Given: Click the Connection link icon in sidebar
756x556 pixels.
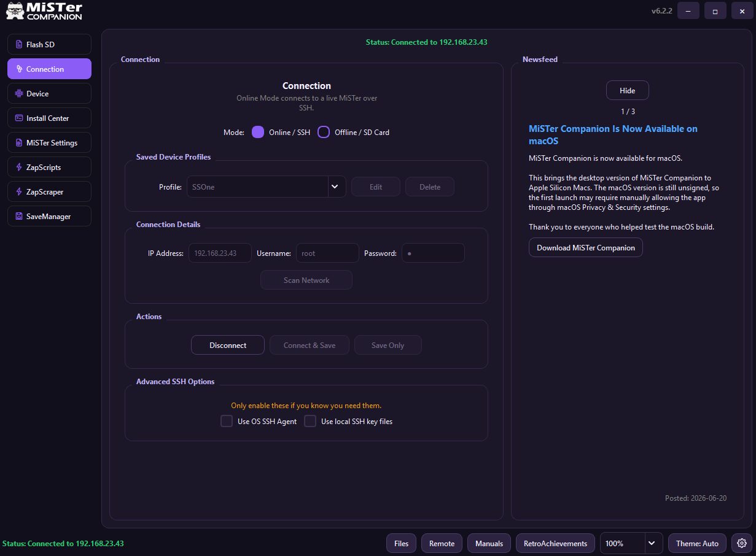Looking at the screenshot, I should coord(19,69).
